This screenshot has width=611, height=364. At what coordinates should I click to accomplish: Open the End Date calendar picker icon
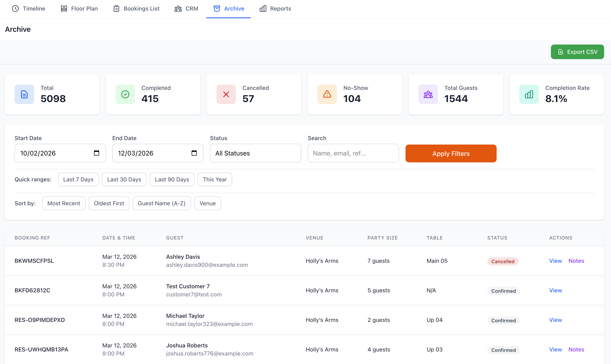[194, 153]
